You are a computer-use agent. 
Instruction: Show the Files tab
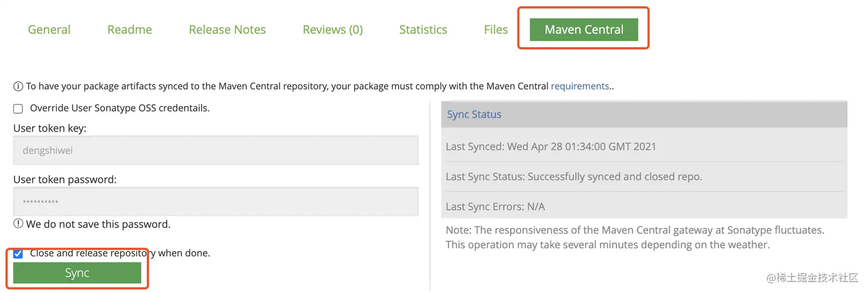496,30
